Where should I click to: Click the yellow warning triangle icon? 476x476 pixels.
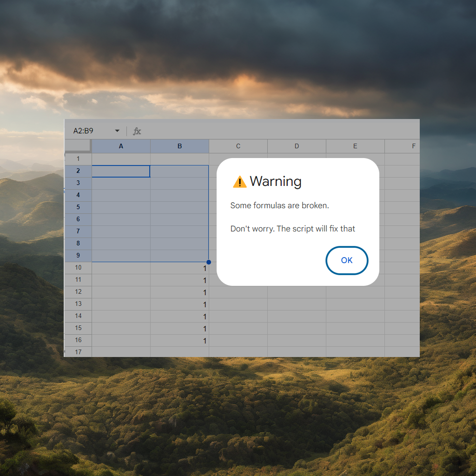coord(239,182)
